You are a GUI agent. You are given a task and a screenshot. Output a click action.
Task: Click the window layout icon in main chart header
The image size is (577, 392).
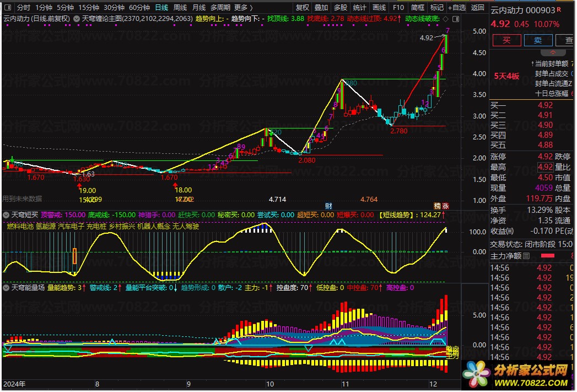tap(456, 19)
